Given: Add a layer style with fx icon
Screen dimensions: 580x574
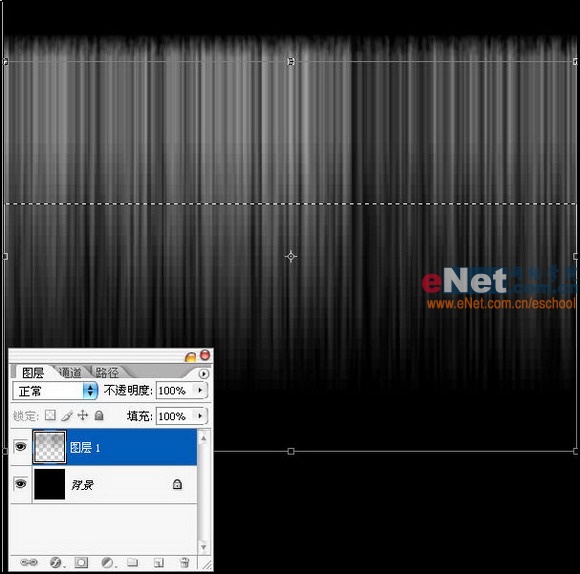Looking at the screenshot, I should [x=56, y=563].
